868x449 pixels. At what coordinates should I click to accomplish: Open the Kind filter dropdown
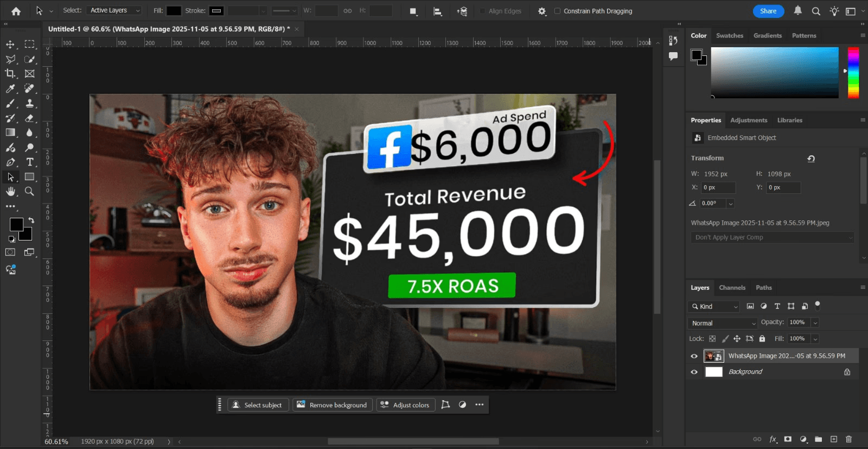(714, 307)
